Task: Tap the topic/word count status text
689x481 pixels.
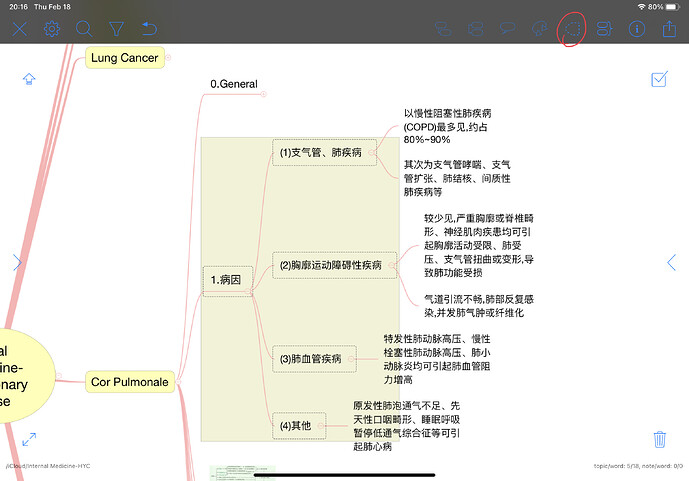Action: pyautogui.click(x=638, y=466)
